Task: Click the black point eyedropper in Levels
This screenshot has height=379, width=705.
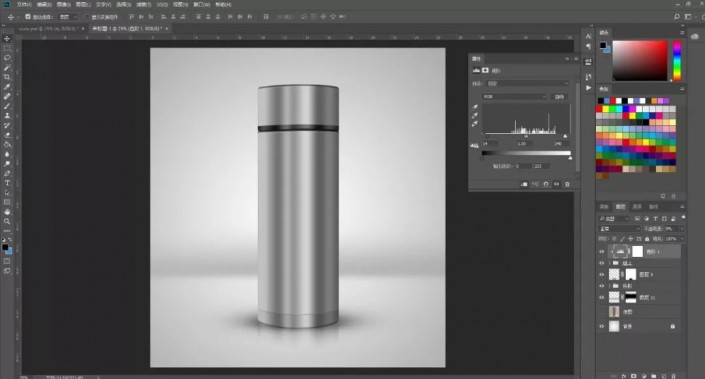Action: [475, 107]
